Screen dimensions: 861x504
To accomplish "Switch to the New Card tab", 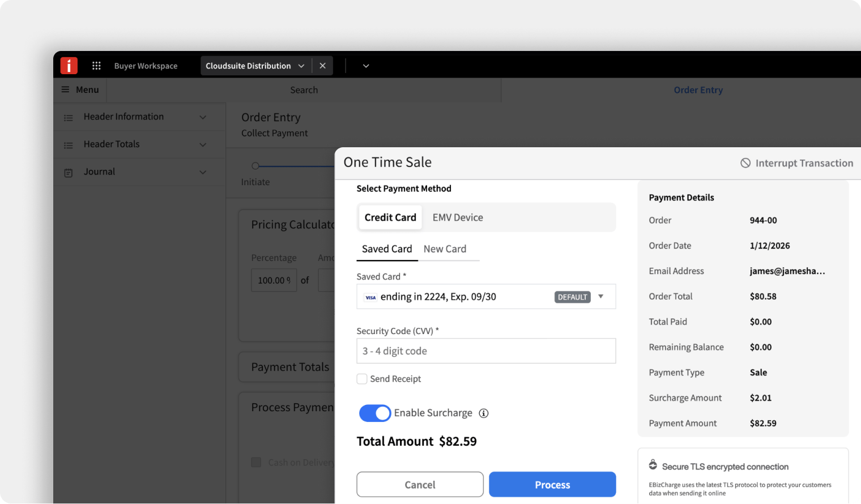I will tap(445, 249).
